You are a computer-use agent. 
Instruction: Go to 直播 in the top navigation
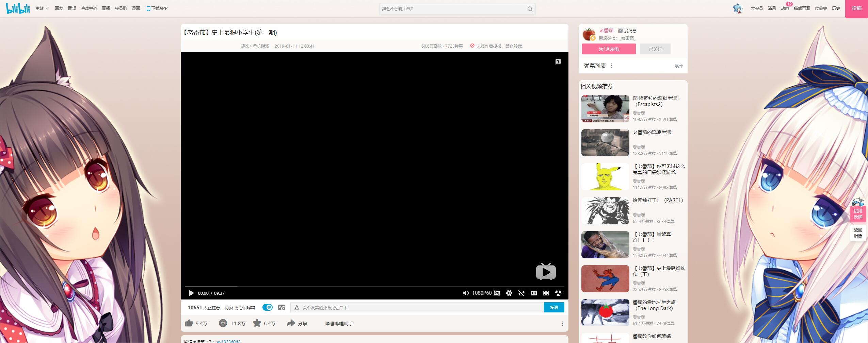106,8
